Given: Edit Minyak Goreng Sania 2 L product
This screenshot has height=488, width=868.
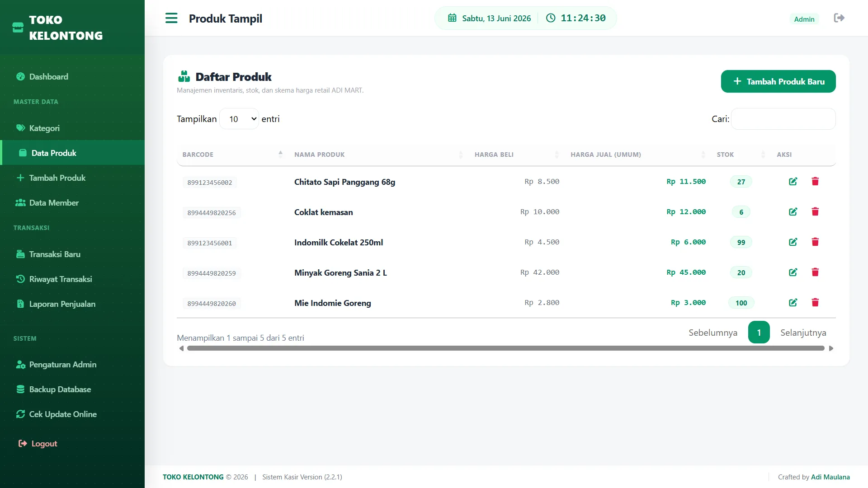Looking at the screenshot, I should click(x=793, y=272).
